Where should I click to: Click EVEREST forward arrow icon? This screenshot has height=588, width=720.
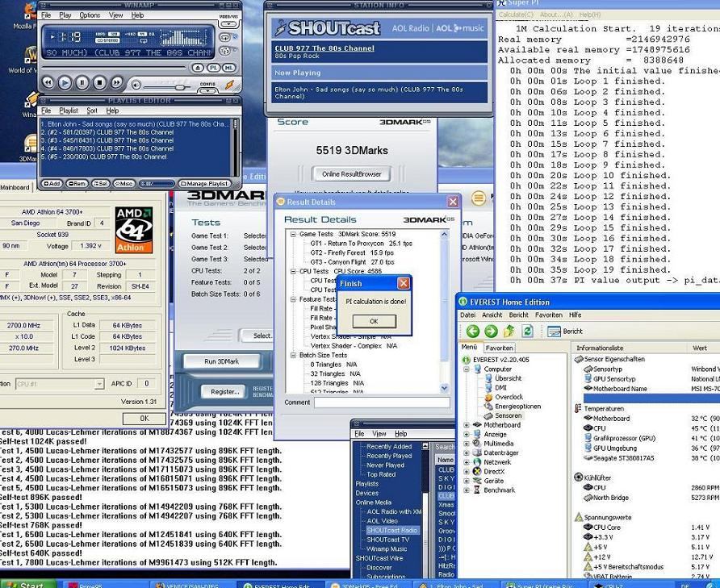(x=491, y=331)
